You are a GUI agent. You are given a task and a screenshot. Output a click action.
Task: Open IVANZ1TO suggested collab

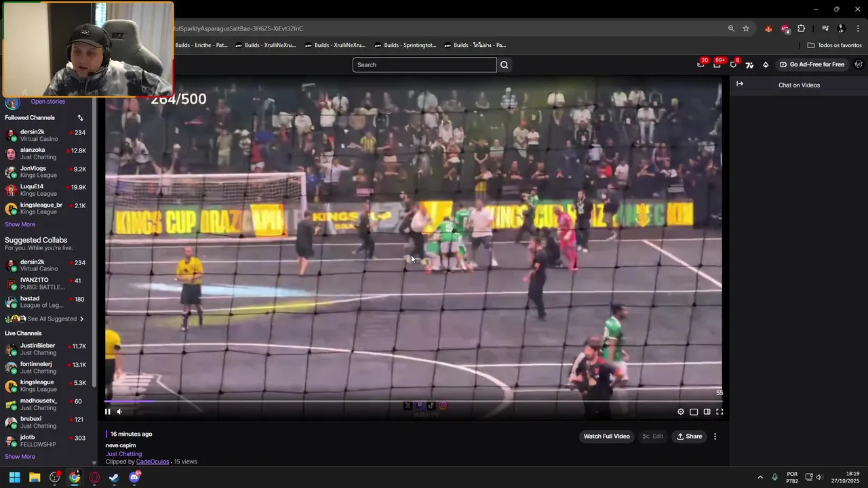(x=46, y=284)
